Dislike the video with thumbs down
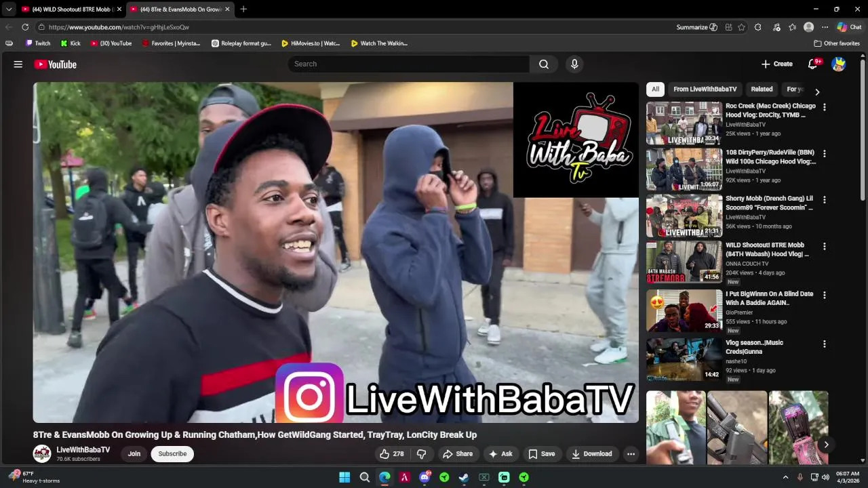 [421, 454]
